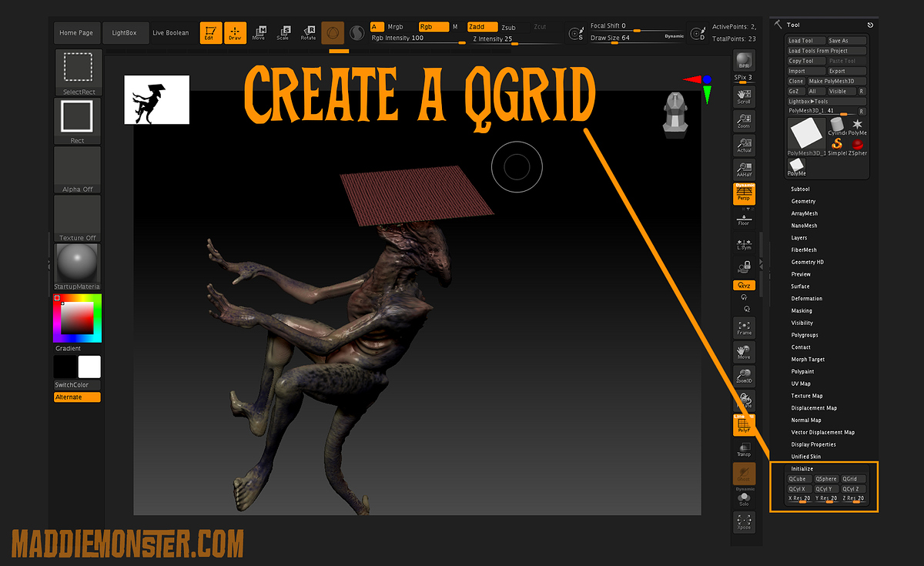Open the StartupMaterial sphere picker
This screenshot has width=924, height=566.
click(77, 266)
